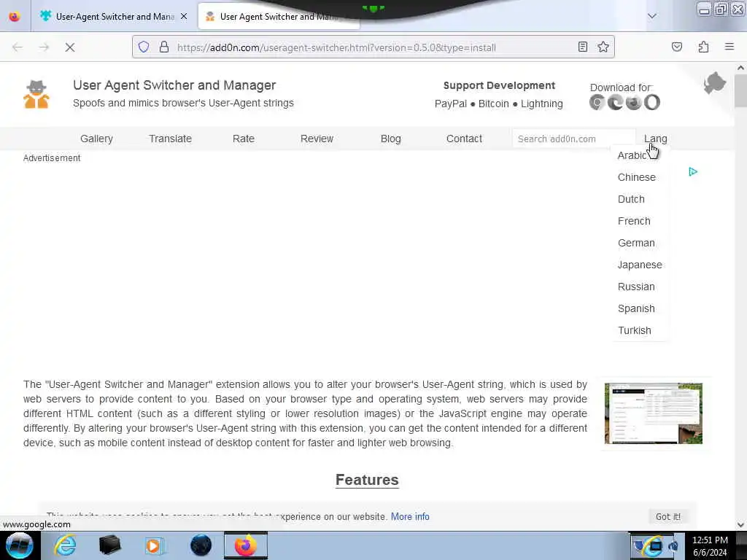Click the AdChoices triangle icon

pyautogui.click(x=693, y=171)
